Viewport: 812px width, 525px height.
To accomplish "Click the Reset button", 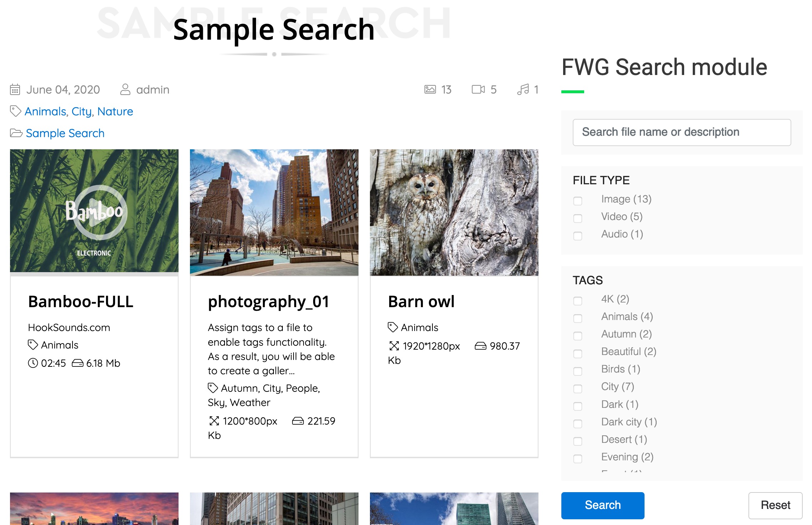I will click(776, 505).
